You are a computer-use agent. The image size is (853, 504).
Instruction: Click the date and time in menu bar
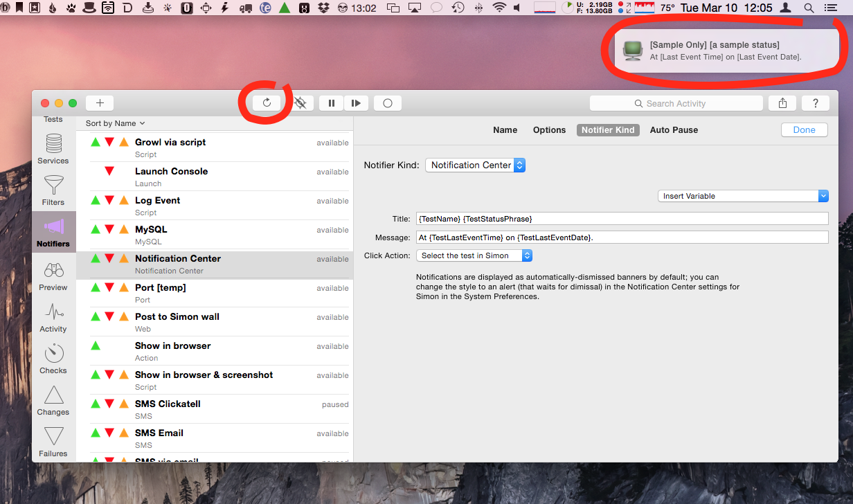click(726, 8)
